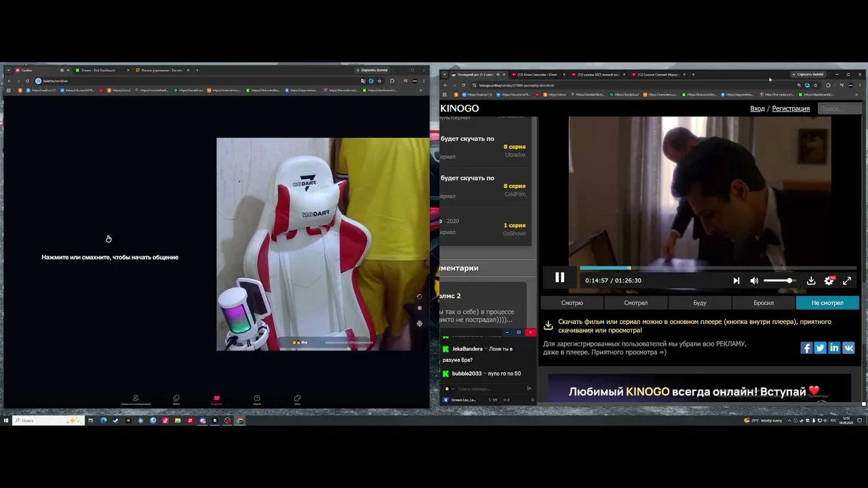This screenshot has height=488, width=868.
Task: Click bubble2033 username in chat
Action: click(x=467, y=373)
